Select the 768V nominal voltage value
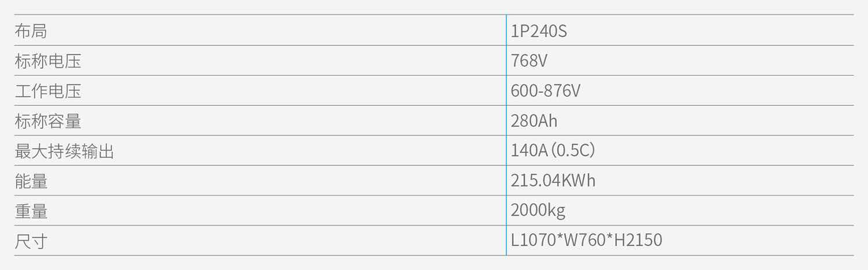This screenshot has height=270, width=868. 528,61
